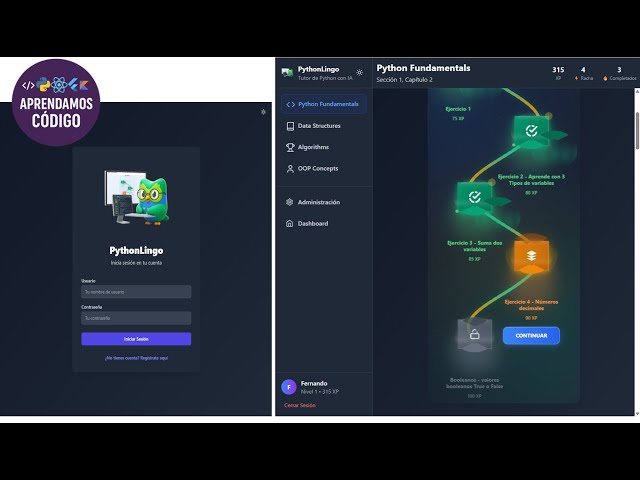Click the code brackets icon for Python Fundamentals
Image resolution: width=640 pixels, height=480 pixels.
tap(290, 104)
